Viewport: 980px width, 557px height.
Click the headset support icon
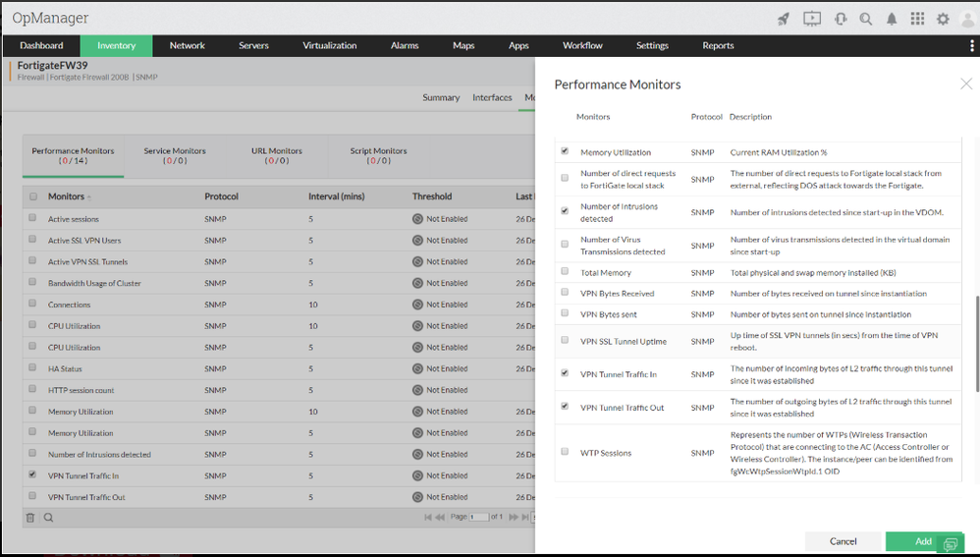tap(840, 19)
